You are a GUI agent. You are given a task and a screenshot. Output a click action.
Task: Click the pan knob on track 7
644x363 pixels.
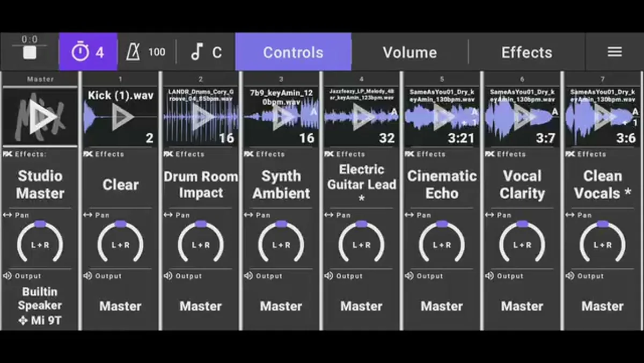(x=603, y=242)
